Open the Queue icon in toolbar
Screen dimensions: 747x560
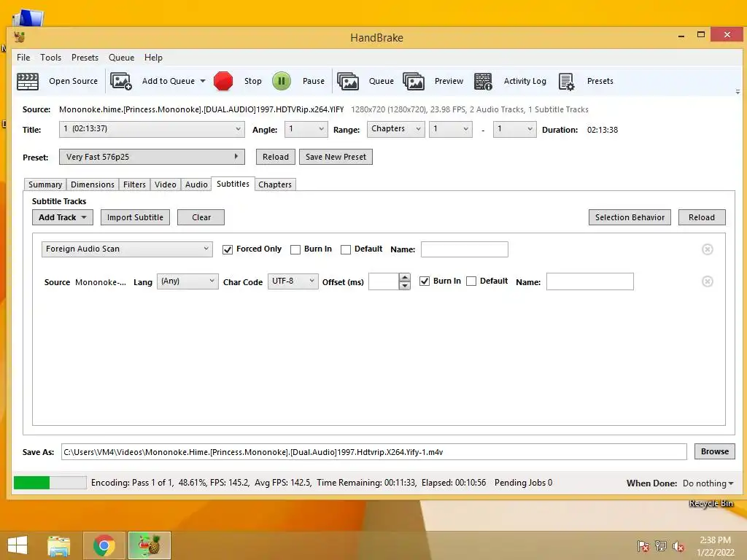348,81
